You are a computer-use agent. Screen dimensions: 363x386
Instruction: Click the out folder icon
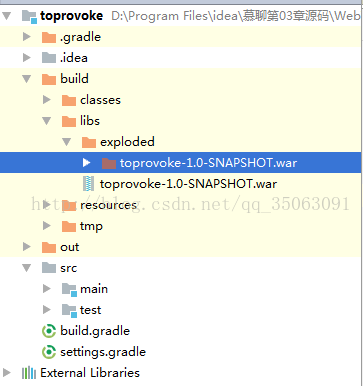coord(49,248)
